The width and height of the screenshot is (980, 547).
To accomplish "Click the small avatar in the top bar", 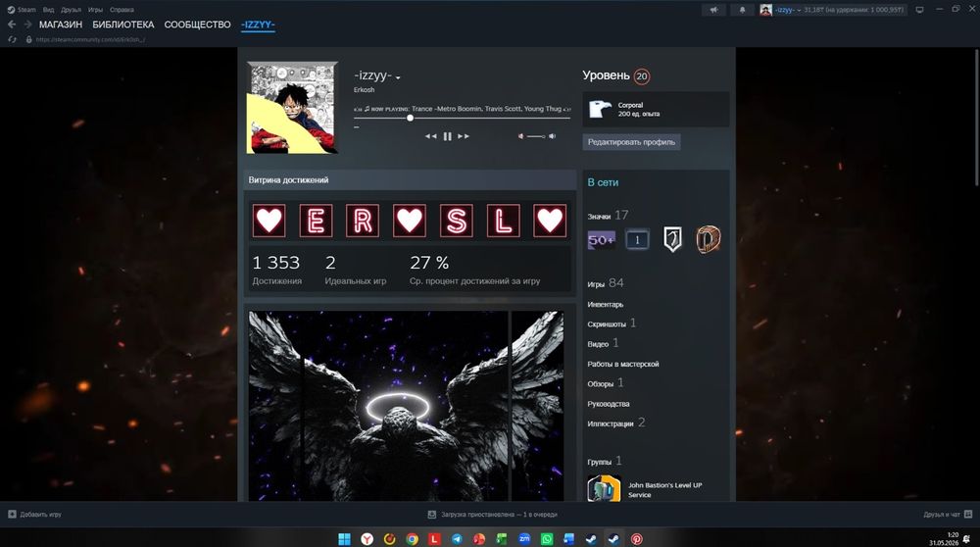I will (x=765, y=10).
